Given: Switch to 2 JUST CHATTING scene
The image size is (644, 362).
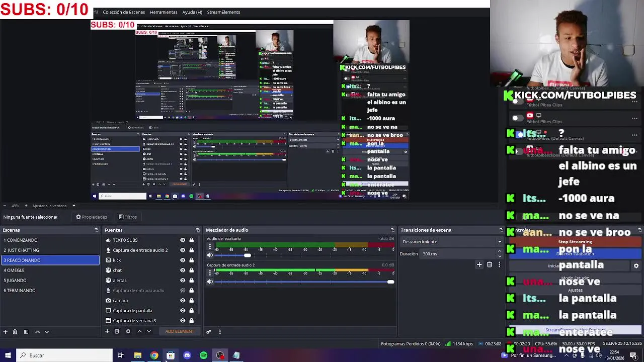Looking at the screenshot, I should pyautogui.click(x=50, y=250).
